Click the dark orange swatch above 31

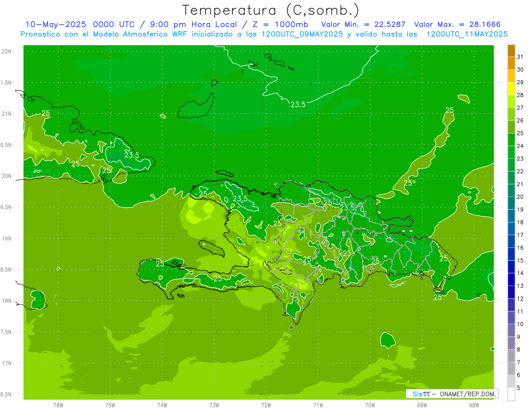click(511, 51)
